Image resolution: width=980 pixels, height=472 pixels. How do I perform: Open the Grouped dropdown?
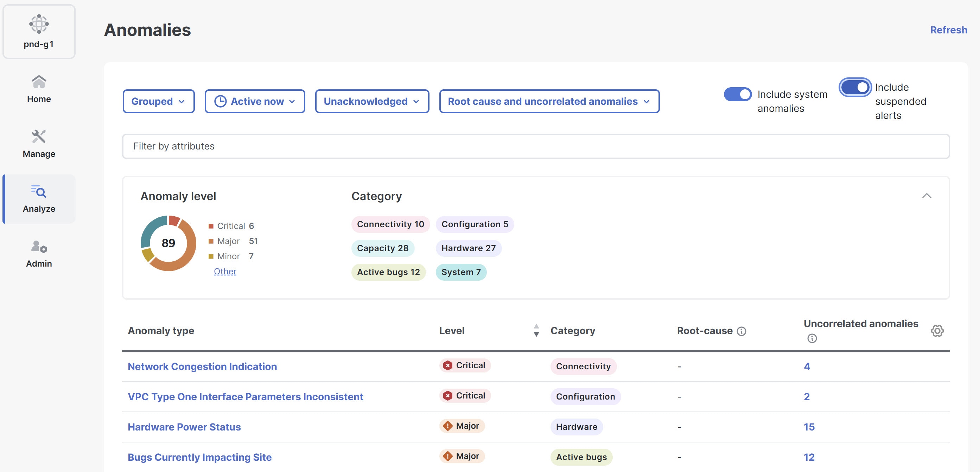coord(159,102)
